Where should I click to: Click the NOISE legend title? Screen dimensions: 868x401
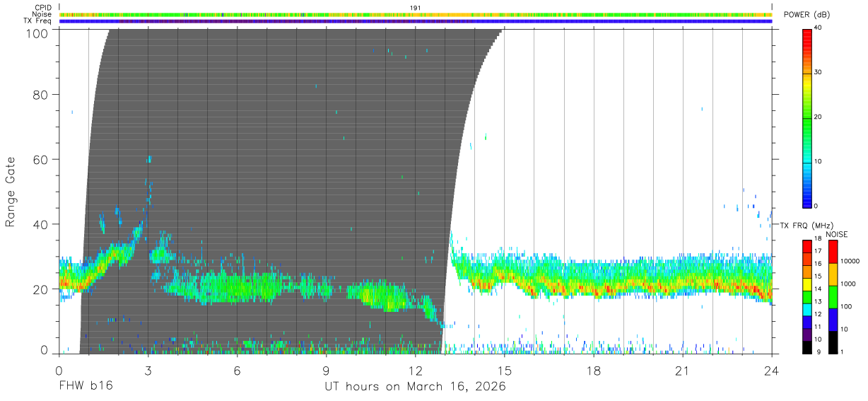(837, 234)
